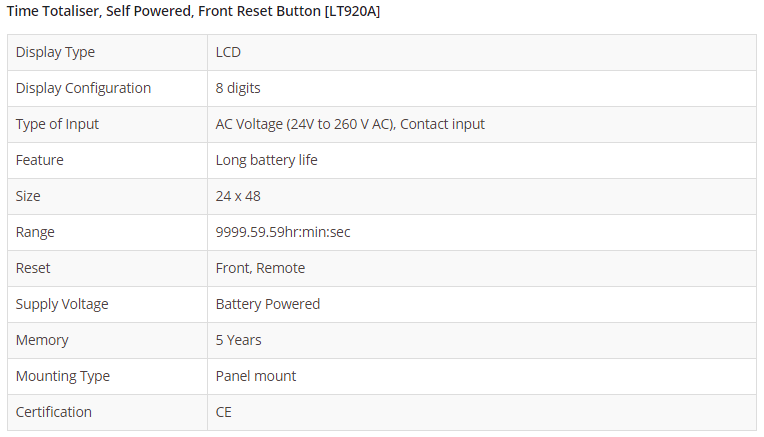
Task: Select the Type of Input label
Action: click(x=57, y=124)
